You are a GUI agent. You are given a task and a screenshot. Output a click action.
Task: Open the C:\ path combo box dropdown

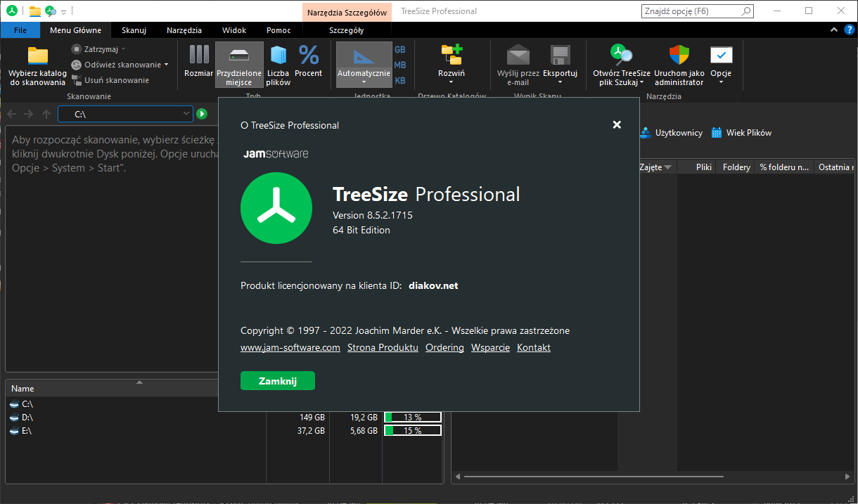(186, 114)
